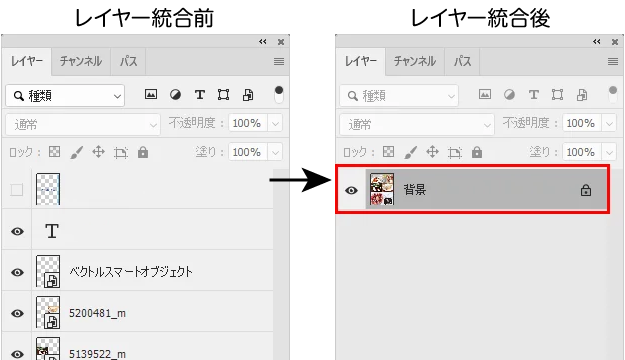Hide the 背景 layer
The width and height of the screenshot is (625, 360).
(351, 190)
